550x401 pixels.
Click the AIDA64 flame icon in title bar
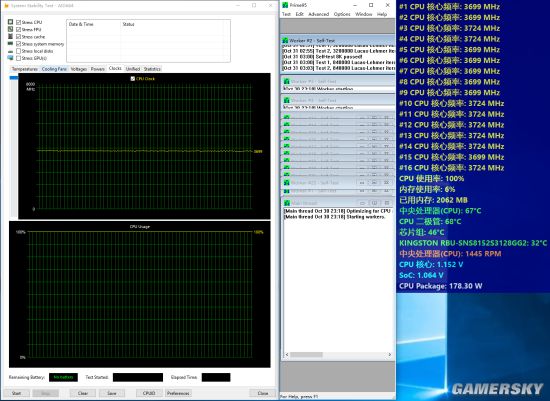[6, 6]
